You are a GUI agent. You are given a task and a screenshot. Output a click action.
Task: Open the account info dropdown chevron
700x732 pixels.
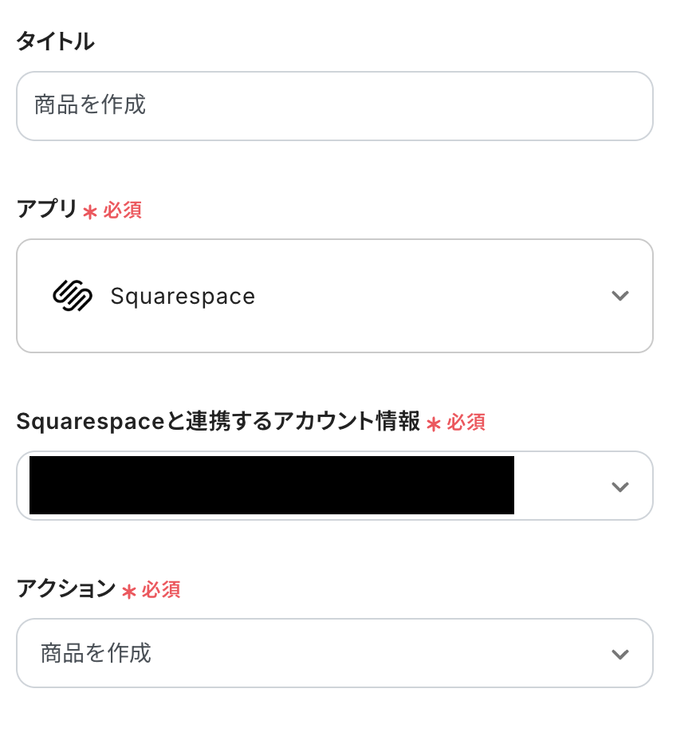[x=619, y=486]
